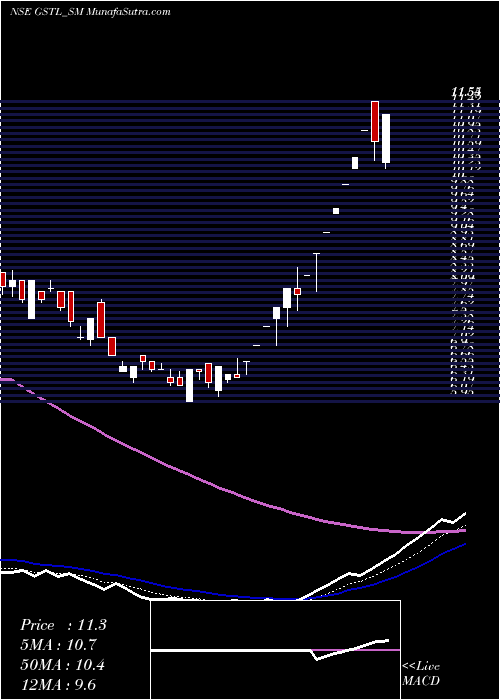Select the 5MA : 10.7 value

click(x=58, y=645)
